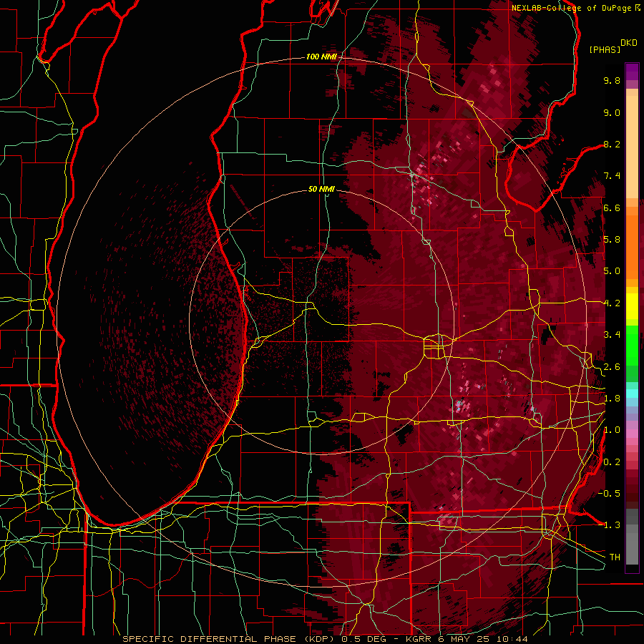Select the orange segment of the color bar
The height and width of the screenshot is (644, 644).
point(632,248)
